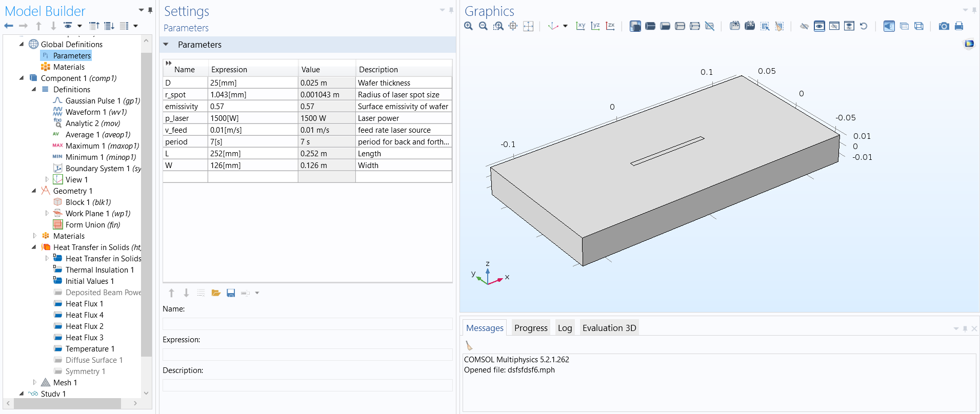
Task: Click the Expression input field below table
Action: (307, 355)
